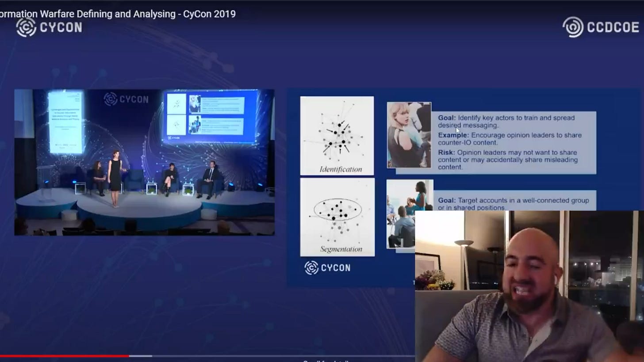Click the stage camera feed showing the panel
The width and height of the screenshot is (644, 362).
click(x=145, y=162)
